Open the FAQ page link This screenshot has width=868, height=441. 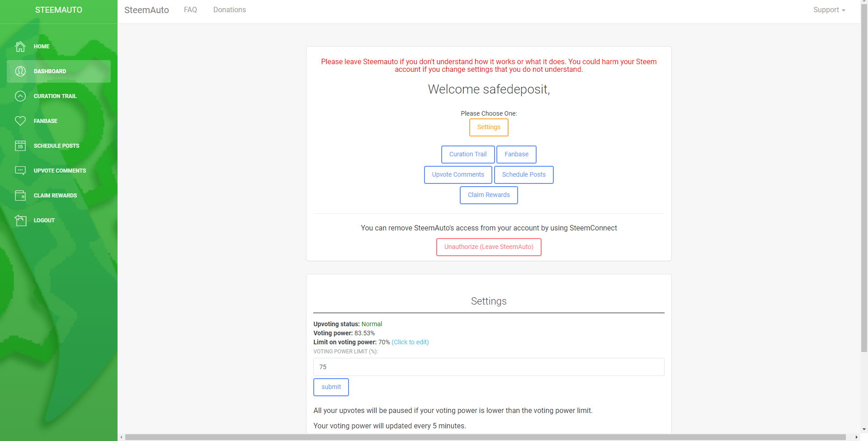tap(190, 10)
